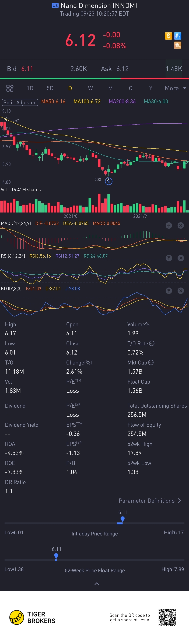The width and height of the screenshot is (189, 644).
Task: Open T/O Rate info bubble icon
Action: (152, 343)
